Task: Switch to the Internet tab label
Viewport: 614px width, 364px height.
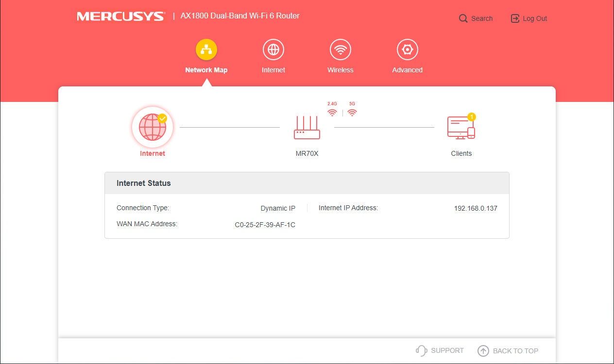Action: coord(273,70)
